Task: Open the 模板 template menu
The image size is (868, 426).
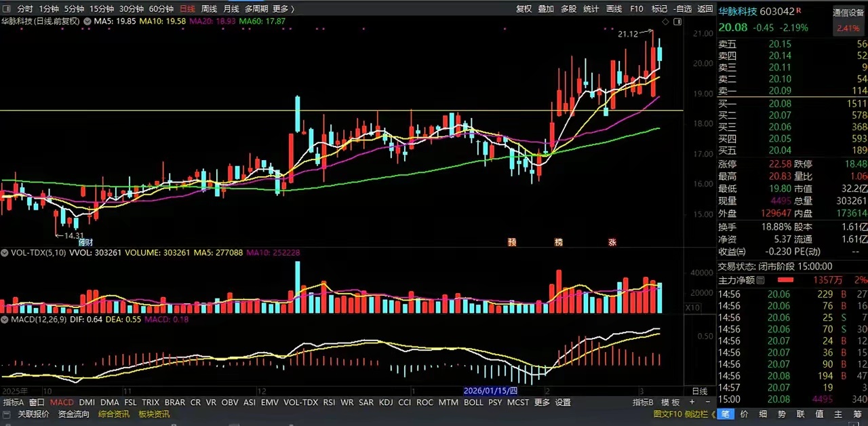Action: click(x=670, y=402)
